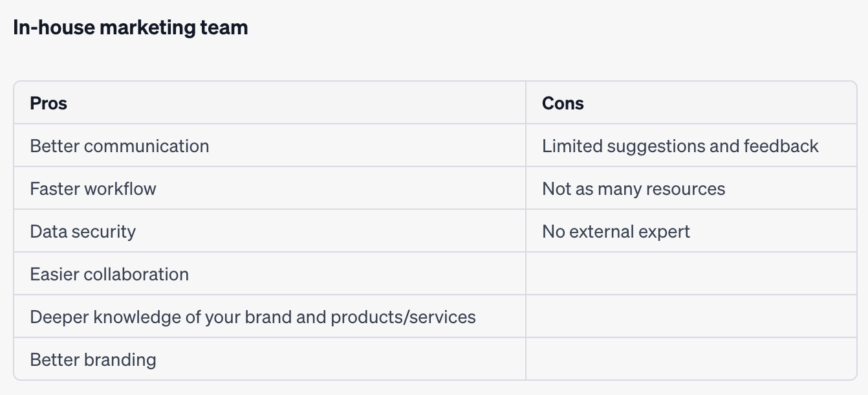The width and height of the screenshot is (868, 395).
Task: Click the Cons column header
Action: click(x=563, y=104)
